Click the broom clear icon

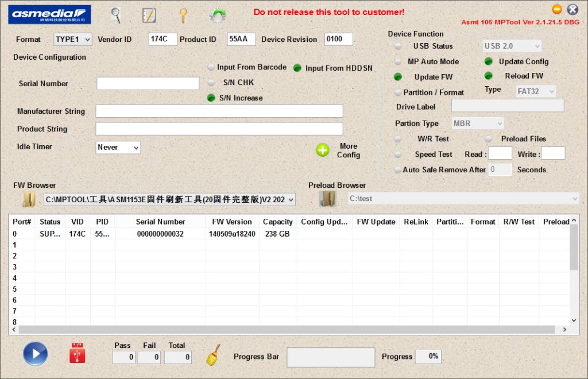tap(213, 355)
